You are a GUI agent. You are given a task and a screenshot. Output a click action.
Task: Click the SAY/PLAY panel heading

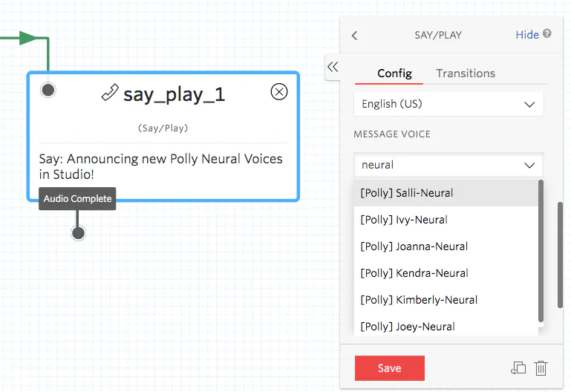[438, 36]
